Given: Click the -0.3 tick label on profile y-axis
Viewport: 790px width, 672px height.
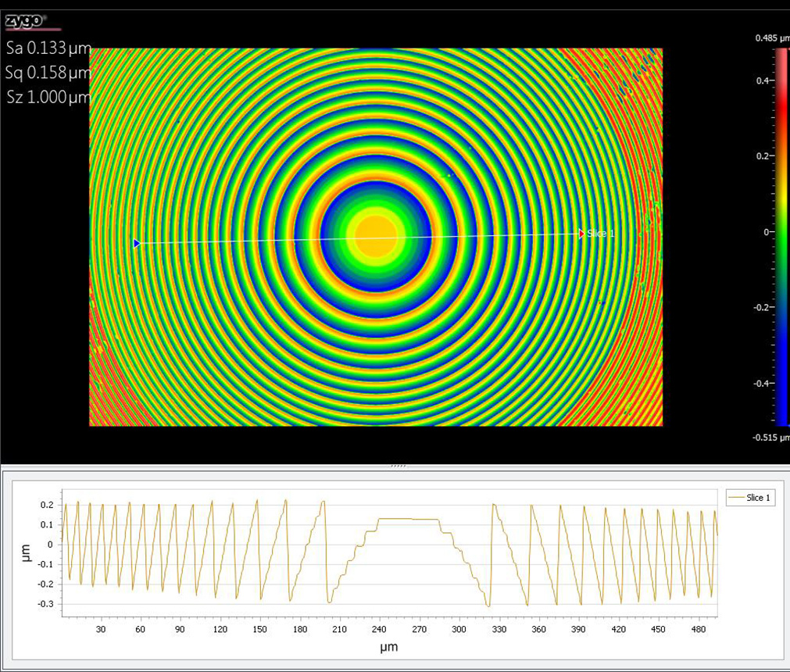Looking at the screenshot, I should [45, 604].
